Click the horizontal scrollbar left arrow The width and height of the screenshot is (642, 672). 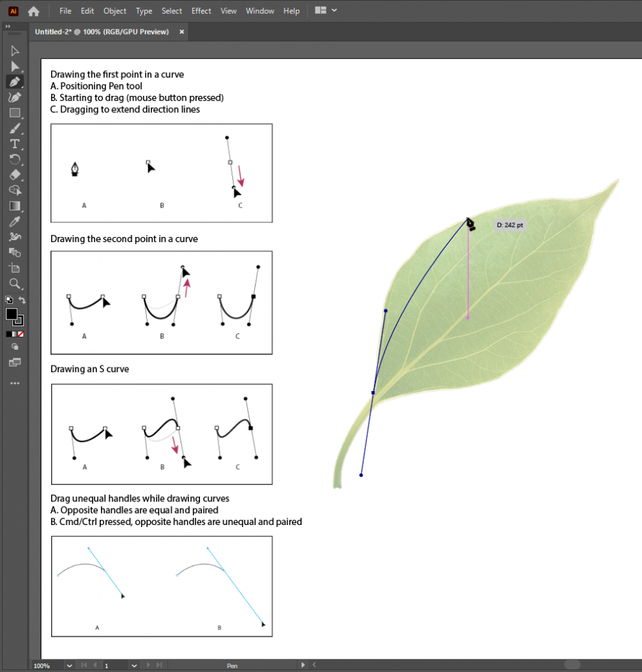point(314,665)
